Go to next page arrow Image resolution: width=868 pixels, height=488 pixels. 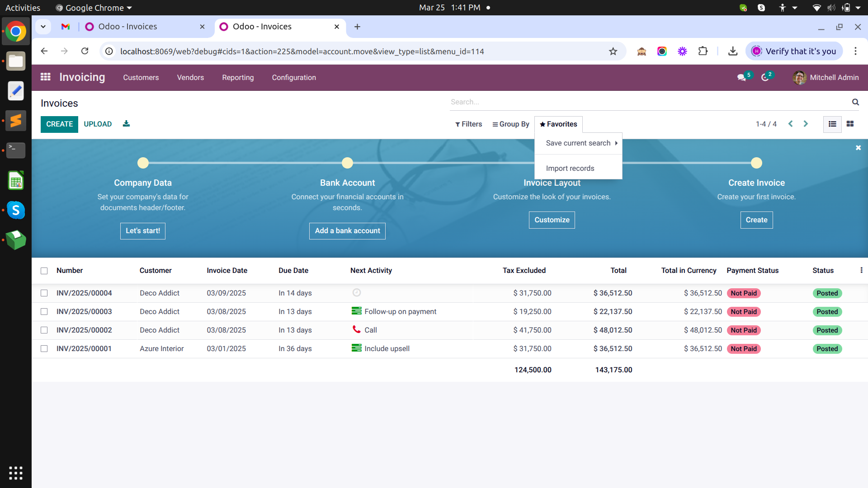click(806, 124)
